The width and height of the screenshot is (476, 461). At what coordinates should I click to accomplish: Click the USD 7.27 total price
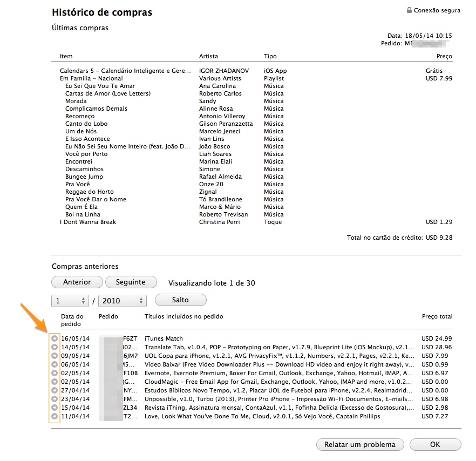coord(435,416)
